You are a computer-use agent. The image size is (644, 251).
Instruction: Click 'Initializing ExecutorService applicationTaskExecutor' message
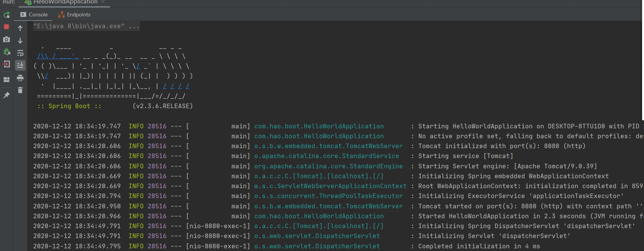coord(521,196)
